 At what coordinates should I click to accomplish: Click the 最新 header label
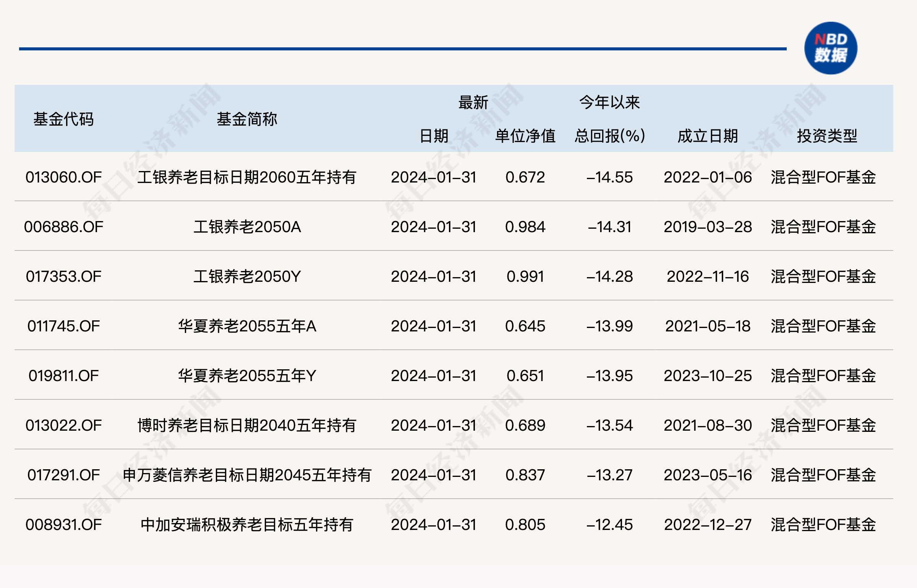pyautogui.click(x=473, y=102)
